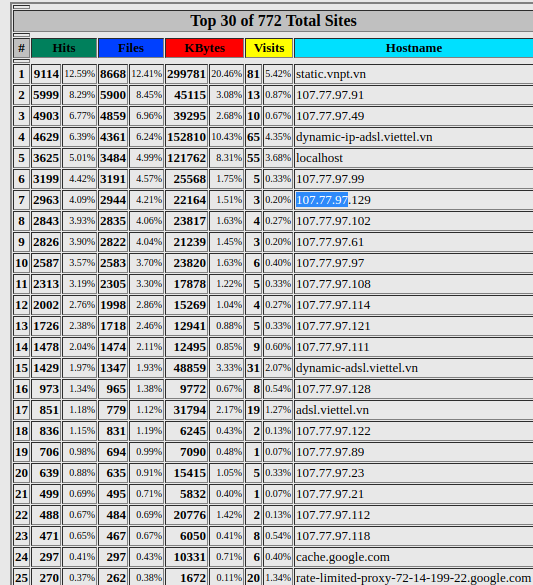Click the Visits column header
This screenshot has height=585, width=533.
click(269, 48)
